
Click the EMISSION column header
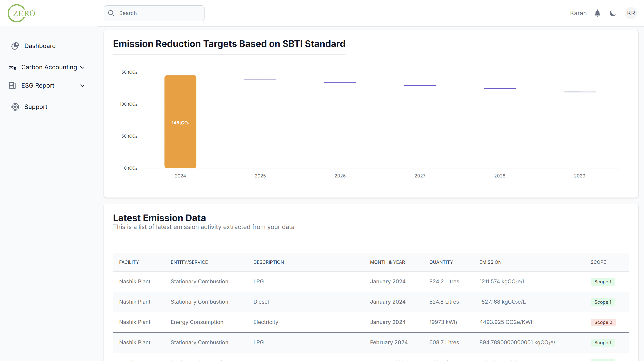[x=490, y=262]
